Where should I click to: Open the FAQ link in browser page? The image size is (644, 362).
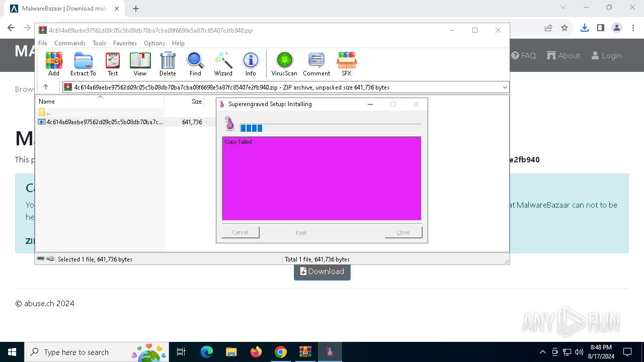(x=524, y=56)
